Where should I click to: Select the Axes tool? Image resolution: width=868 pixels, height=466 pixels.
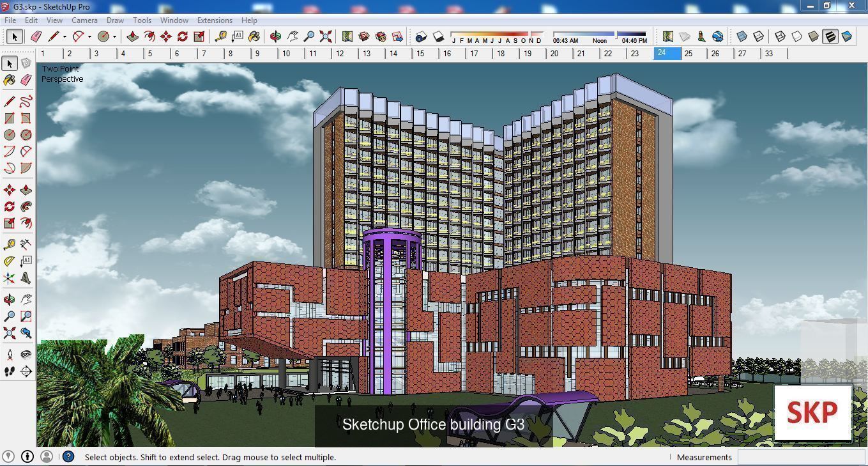10,277
